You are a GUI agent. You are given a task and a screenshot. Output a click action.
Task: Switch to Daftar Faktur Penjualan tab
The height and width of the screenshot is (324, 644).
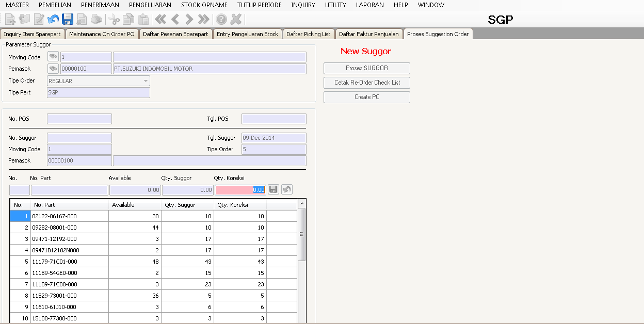(x=369, y=34)
